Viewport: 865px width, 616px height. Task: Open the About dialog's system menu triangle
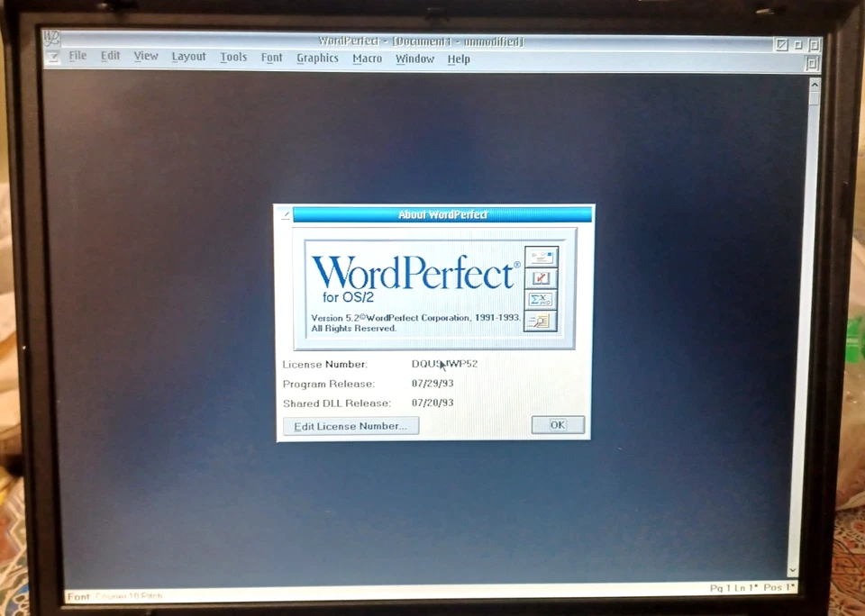tap(284, 214)
